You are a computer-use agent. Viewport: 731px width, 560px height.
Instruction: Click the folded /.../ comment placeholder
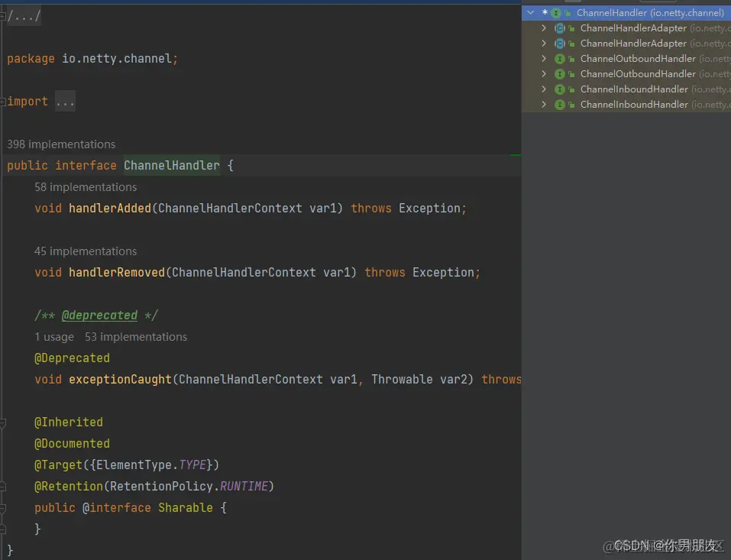[24, 16]
